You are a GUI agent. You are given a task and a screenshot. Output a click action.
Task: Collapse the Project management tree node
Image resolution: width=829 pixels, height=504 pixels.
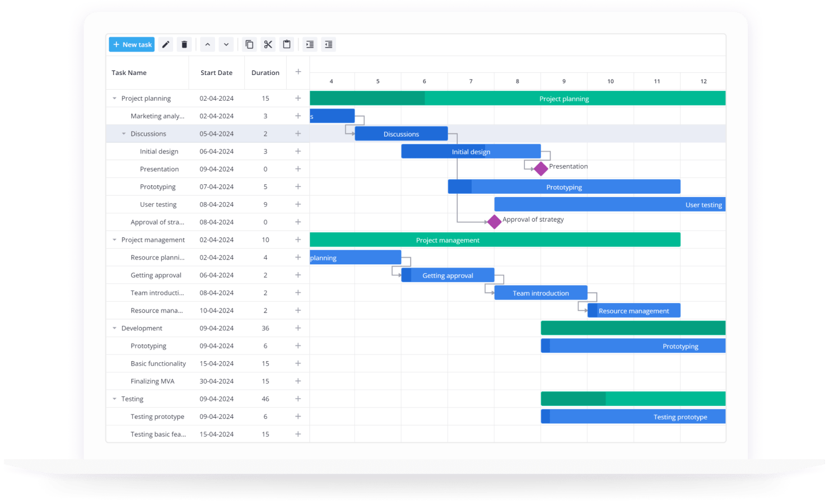click(114, 240)
